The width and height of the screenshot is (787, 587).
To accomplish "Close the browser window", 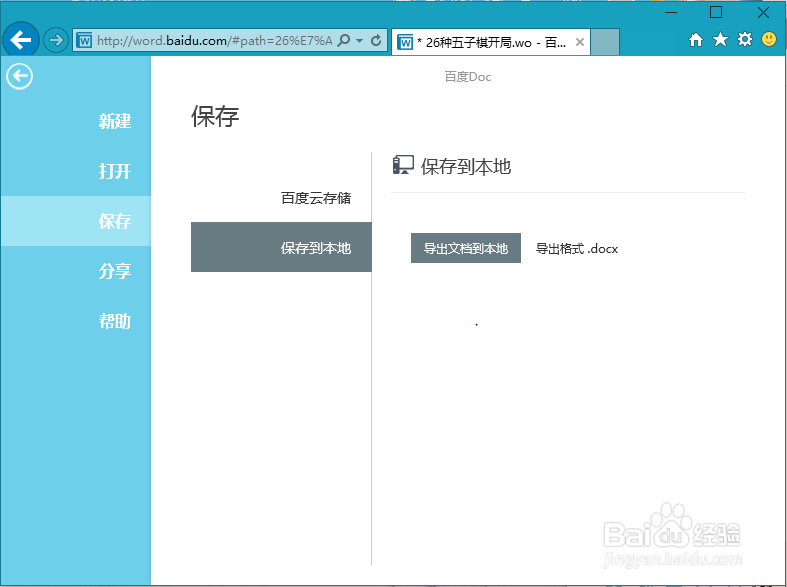I will 763,13.
